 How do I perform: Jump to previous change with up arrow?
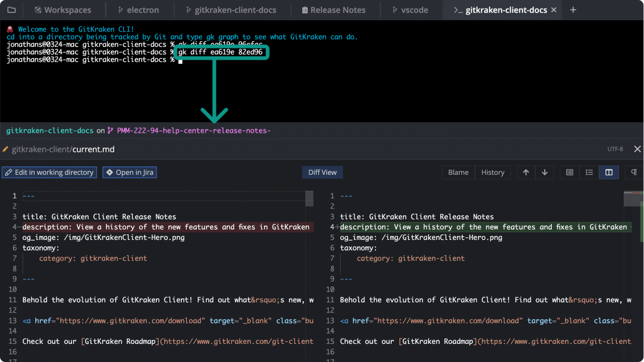pyautogui.click(x=526, y=172)
